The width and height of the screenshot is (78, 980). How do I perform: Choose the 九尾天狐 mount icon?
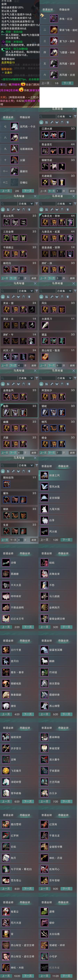point(44,509)
